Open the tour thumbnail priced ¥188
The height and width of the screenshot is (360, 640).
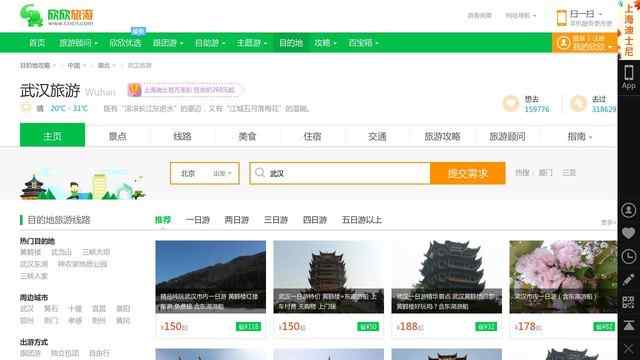(x=447, y=277)
